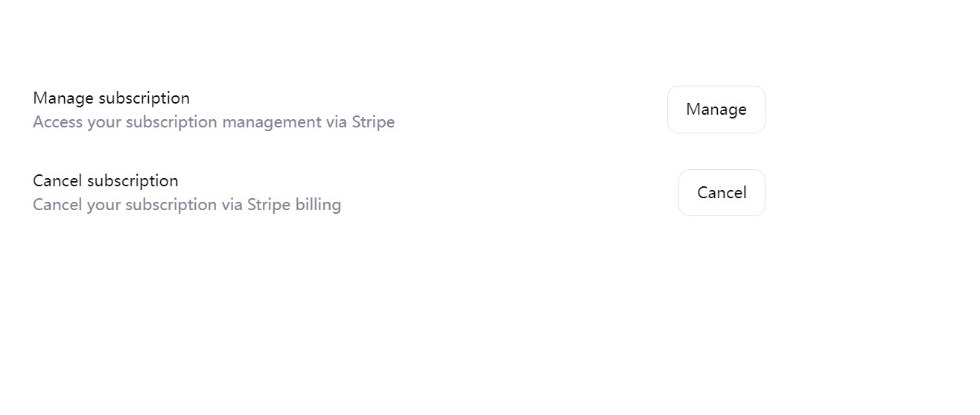
Task: Click the "Access your subscription management via Stripe" description
Action: [x=214, y=121]
